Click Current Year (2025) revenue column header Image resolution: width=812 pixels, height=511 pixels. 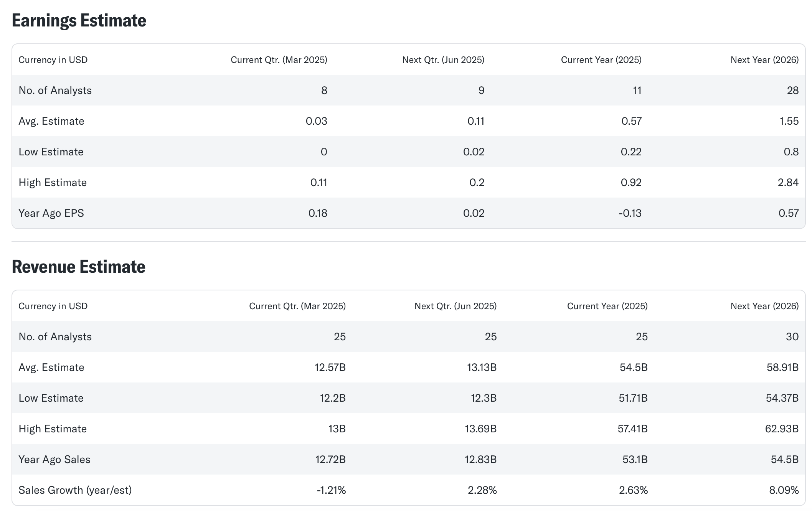click(x=607, y=306)
